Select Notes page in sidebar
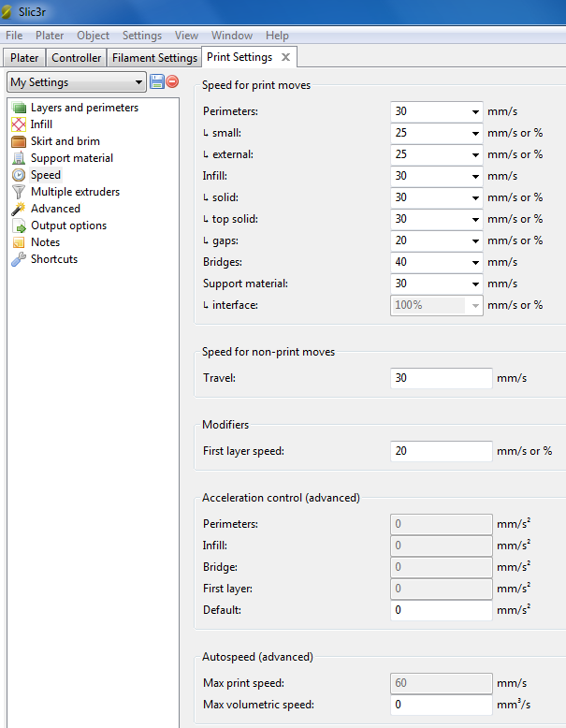 [x=45, y=242]
